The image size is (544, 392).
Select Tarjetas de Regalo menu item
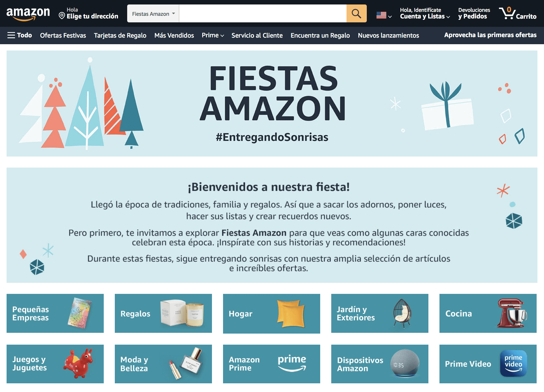pos(120,35)
